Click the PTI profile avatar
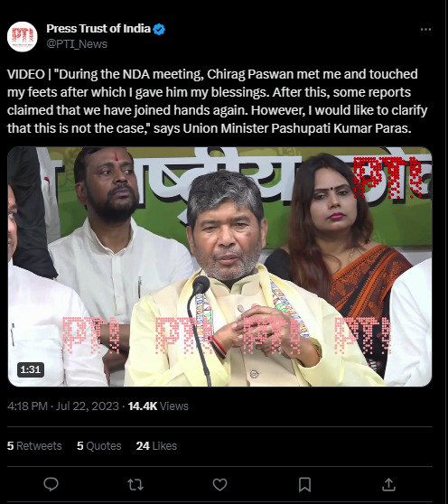Viewport: 448px width, 504px height. point(23,36)
